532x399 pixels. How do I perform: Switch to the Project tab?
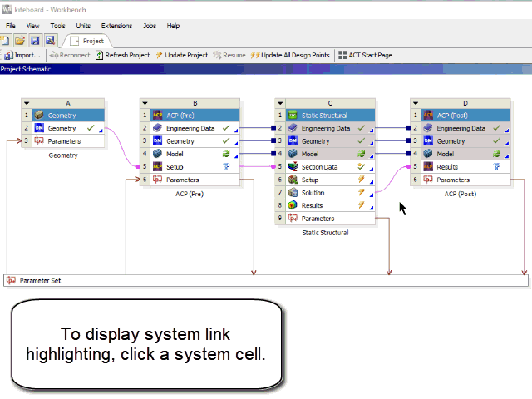pyautogui.click(x=86, y=40)
